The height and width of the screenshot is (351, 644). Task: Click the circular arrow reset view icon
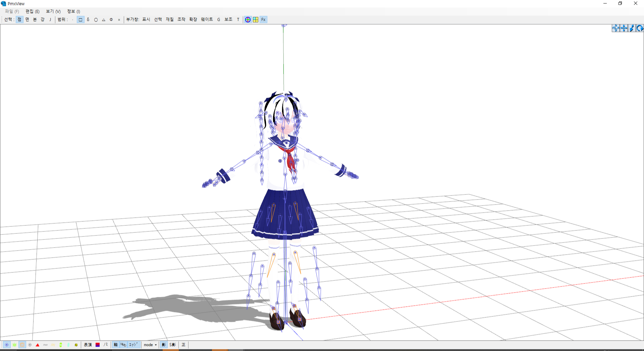(x=640, y=28)
